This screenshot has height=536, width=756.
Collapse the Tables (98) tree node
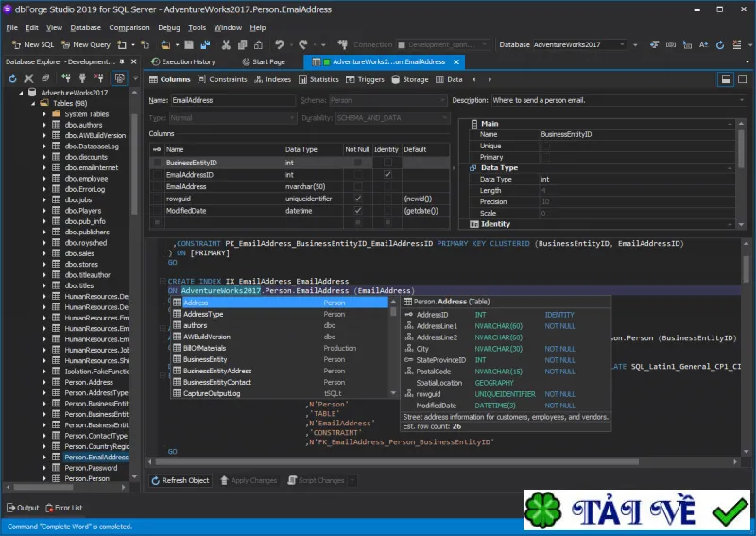tap(33, 103)
